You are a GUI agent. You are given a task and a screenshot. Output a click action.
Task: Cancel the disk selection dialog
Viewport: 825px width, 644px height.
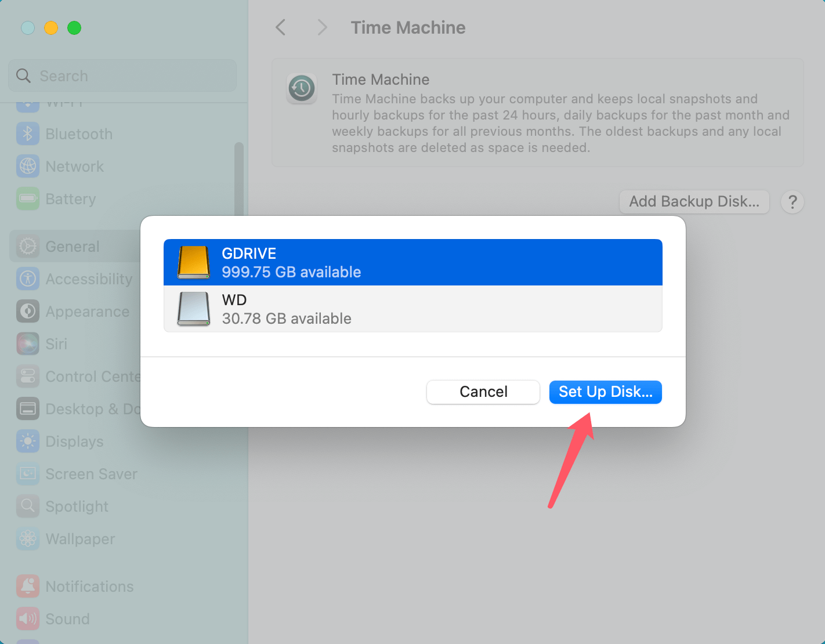[x=483, y=392]
